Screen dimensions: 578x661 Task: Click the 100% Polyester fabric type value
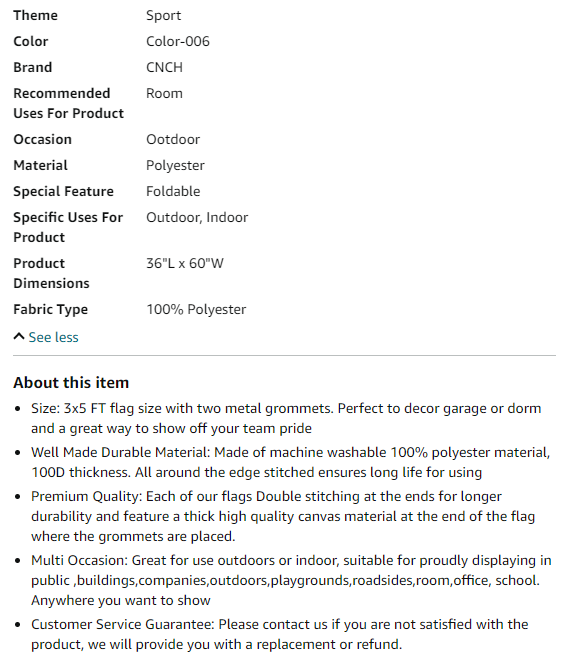coord(196,309)
